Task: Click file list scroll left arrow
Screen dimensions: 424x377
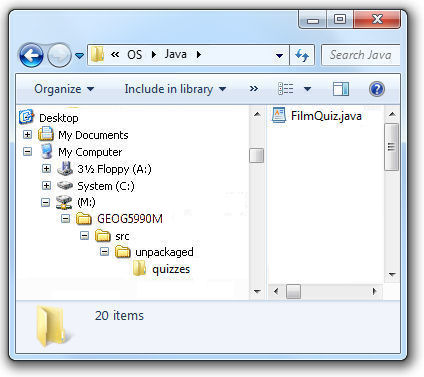Action: point(276,292)
